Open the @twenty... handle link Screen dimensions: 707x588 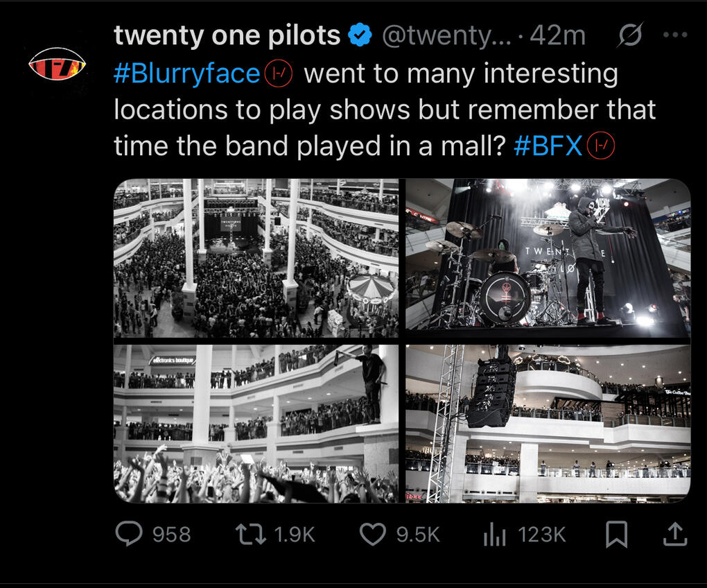pos(446,35)
